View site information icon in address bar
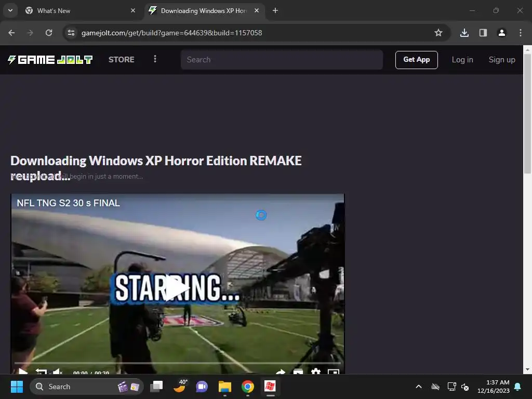 [71, 33]
